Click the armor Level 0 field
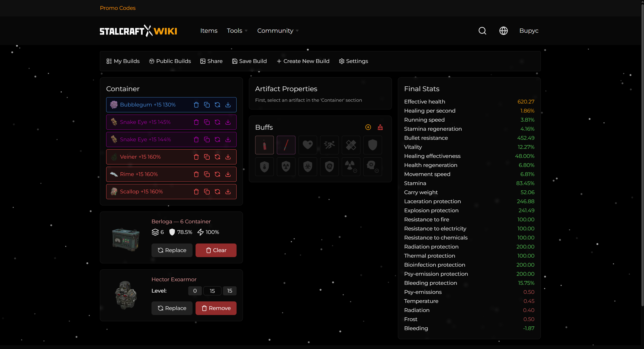The height and width of the screenshot is (349, 644). click(x=195, y=291)
